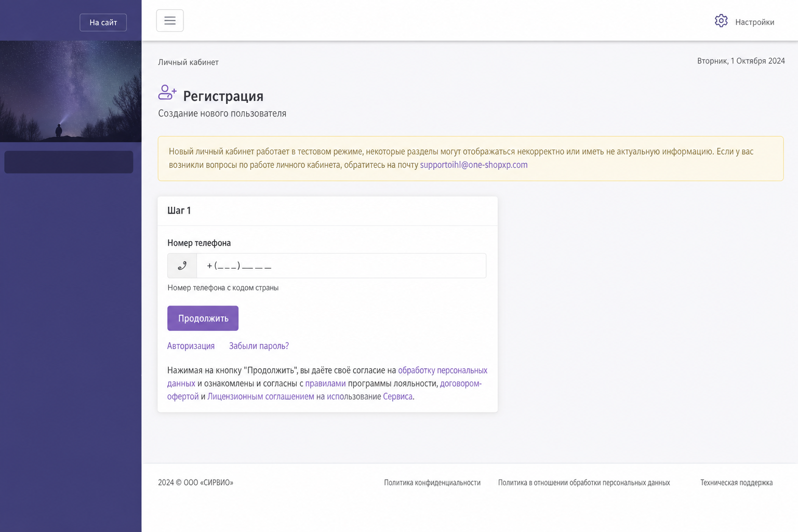Open the hamburger menu toggle

[170, 21]
